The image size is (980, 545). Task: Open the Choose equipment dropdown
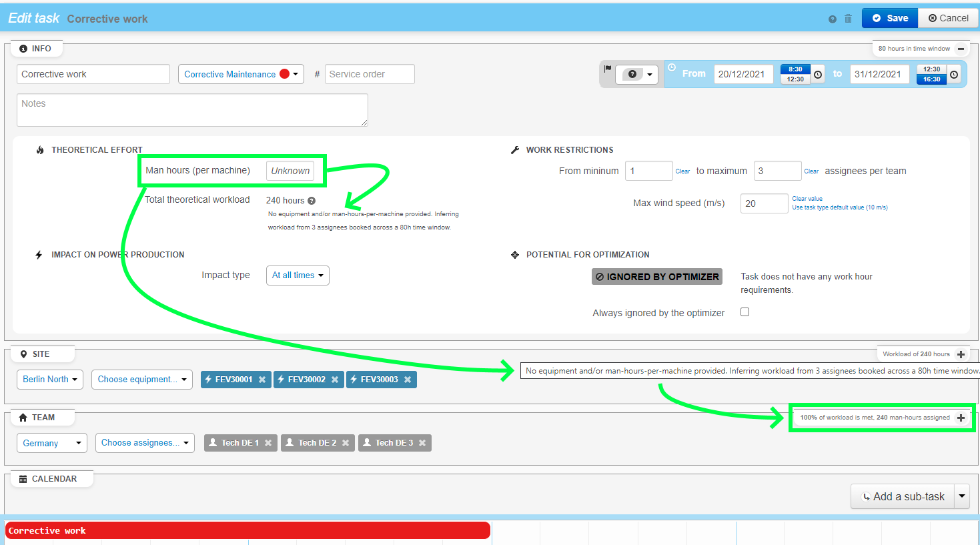click(141, 380)
